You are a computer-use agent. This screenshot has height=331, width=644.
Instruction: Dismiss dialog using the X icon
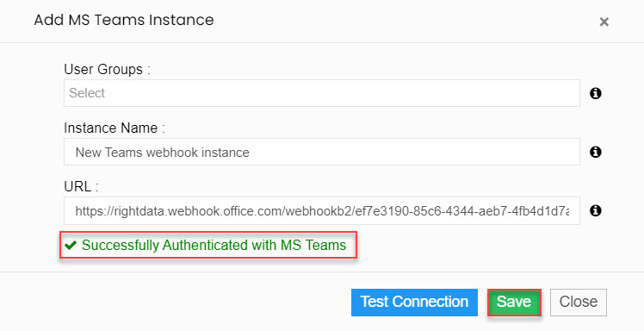point(604,22)
